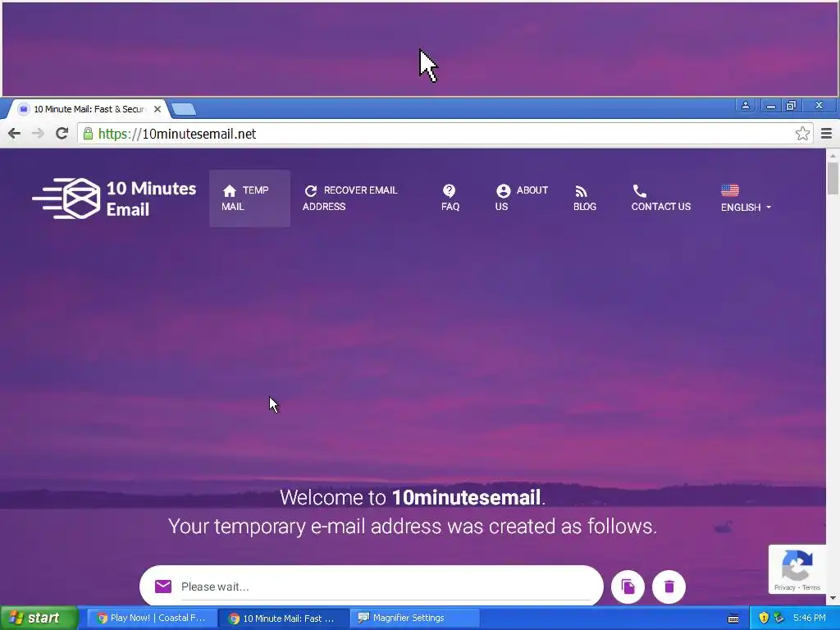Click the page vertical scrollbar thumb
840x630 pixels.
[833, 178]
